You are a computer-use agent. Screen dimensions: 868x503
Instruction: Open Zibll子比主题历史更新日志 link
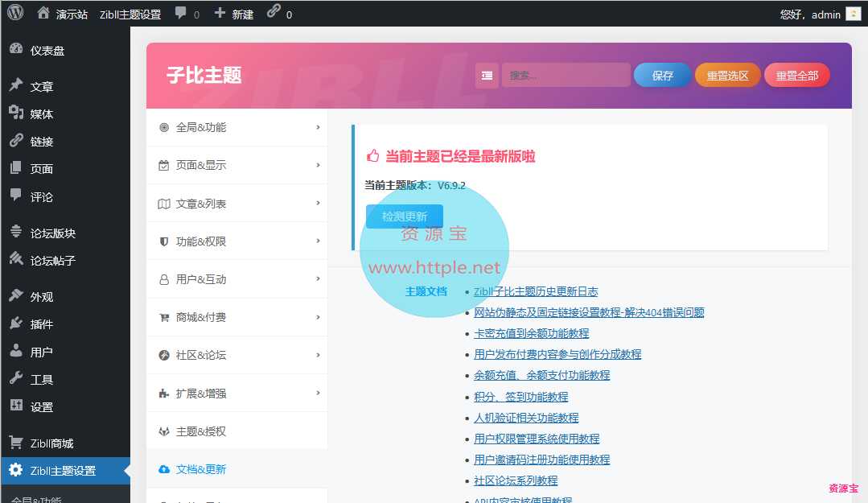click(536, 291)
